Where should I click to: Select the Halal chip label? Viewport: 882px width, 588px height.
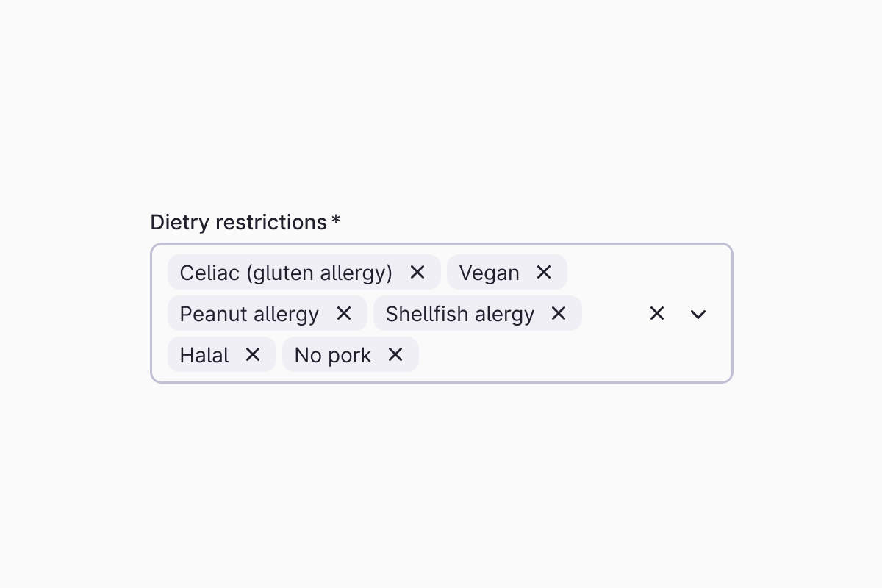(204, 355)
